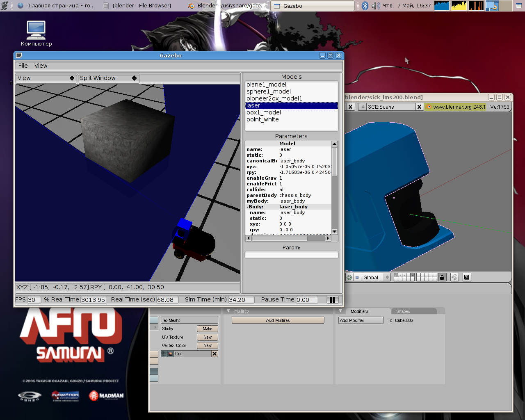Viewport: 525px width, 420px height.
Task: Toggle the Col active render icon
Action: coord(170,354)
